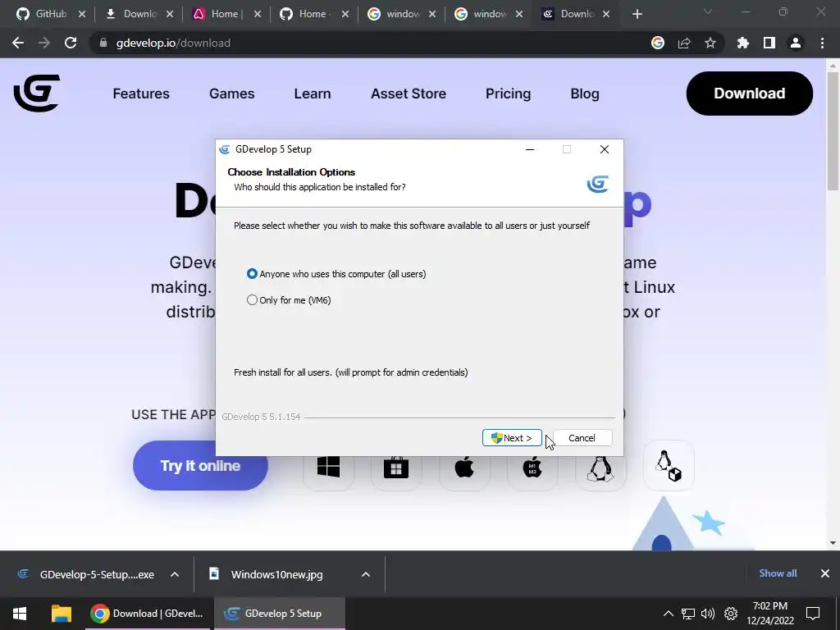Minimize the GDevelop 5 Setup dialog

click(x=530, y=149)
